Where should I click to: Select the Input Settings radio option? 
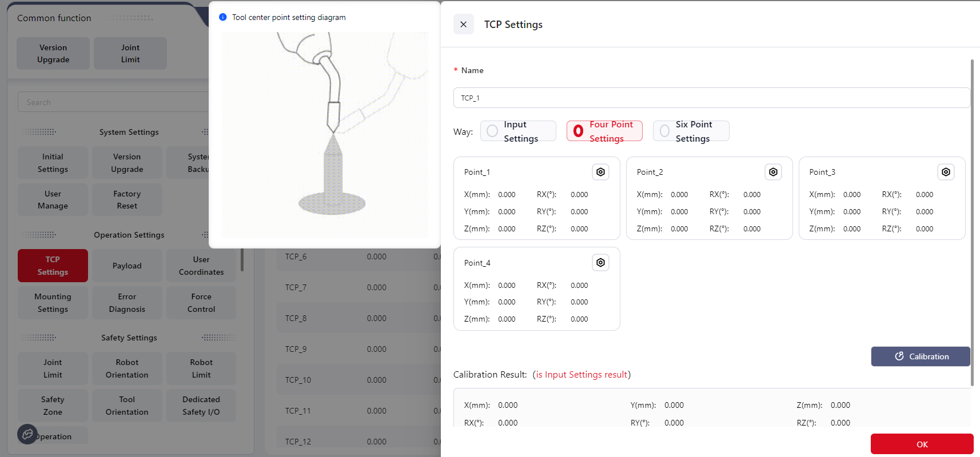click(492, 131)
